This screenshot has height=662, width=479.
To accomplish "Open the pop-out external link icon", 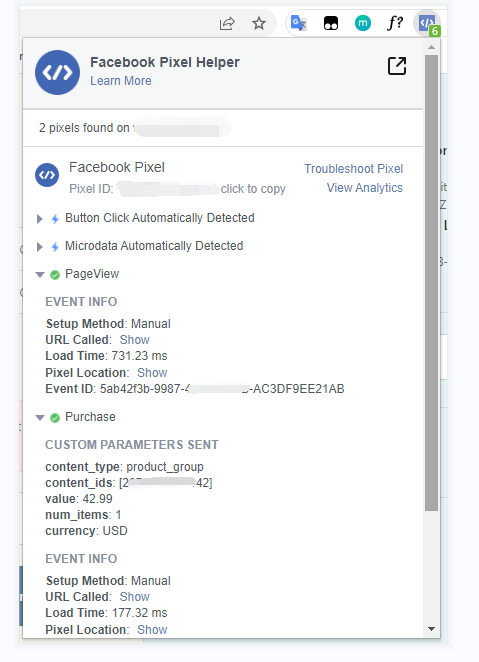I will tap(397, 66).
